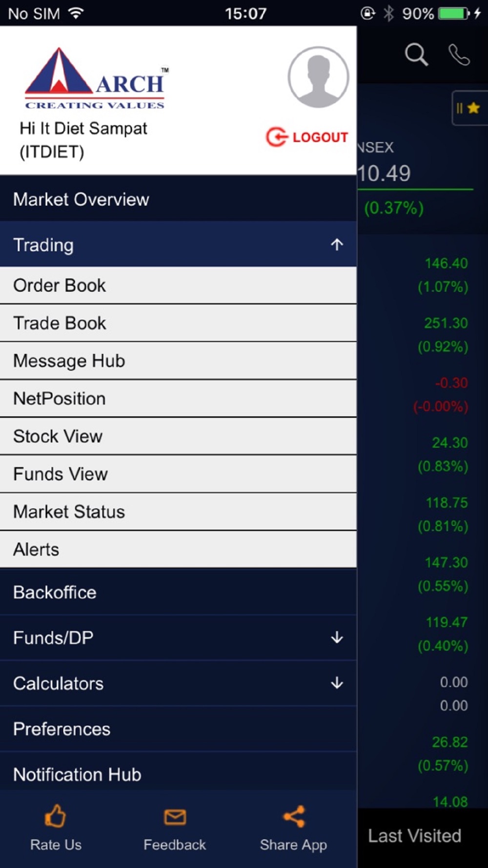The height and width of the screenshot is (868, 488).
Task: Open NetPosition menu entry
Action: click(x=178, y=398)
